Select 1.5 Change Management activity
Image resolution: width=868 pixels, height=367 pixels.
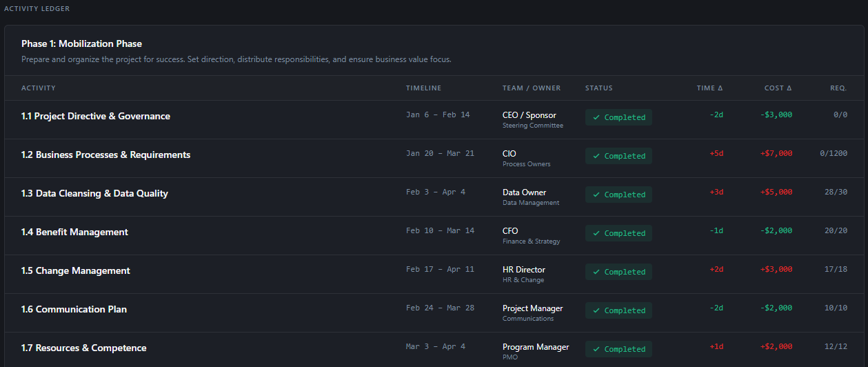[x=76, y=271]
